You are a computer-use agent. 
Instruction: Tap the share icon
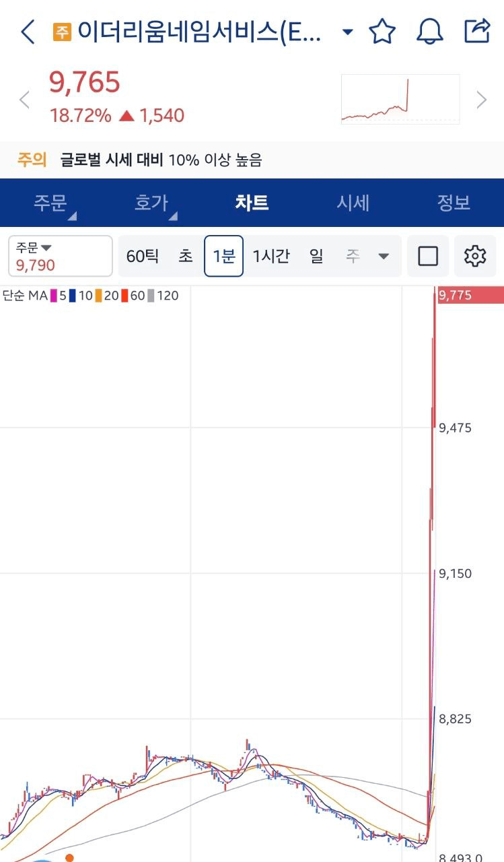point(477,31)
